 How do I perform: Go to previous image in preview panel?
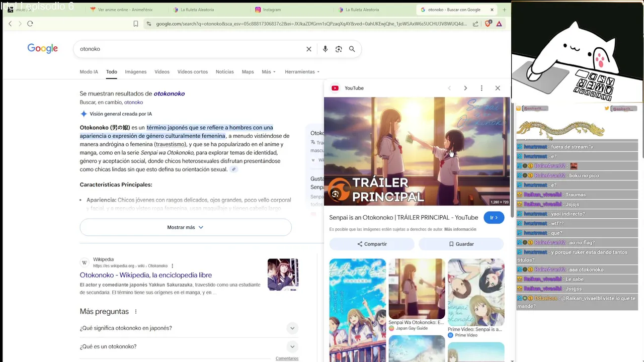click(x=449, y=88)
